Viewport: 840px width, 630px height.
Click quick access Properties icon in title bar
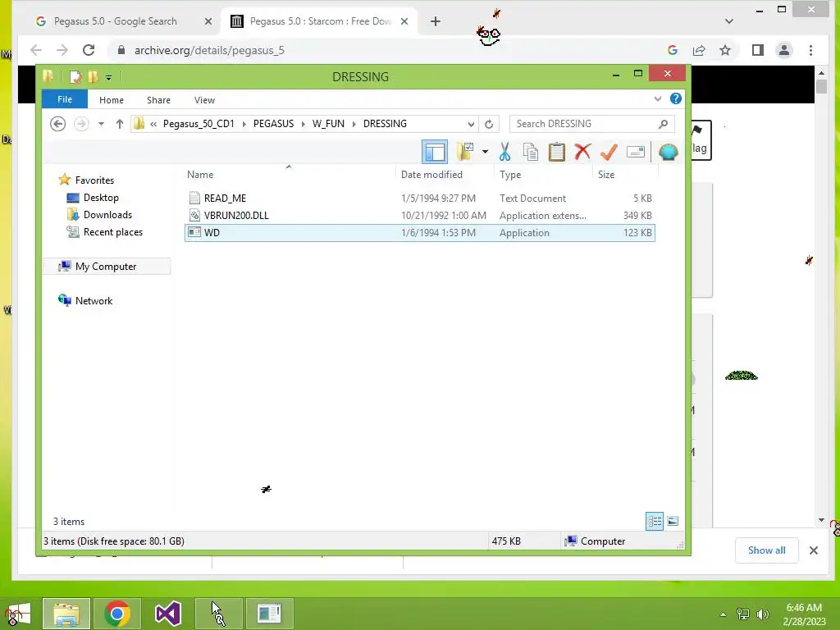[x=75, y=77]
